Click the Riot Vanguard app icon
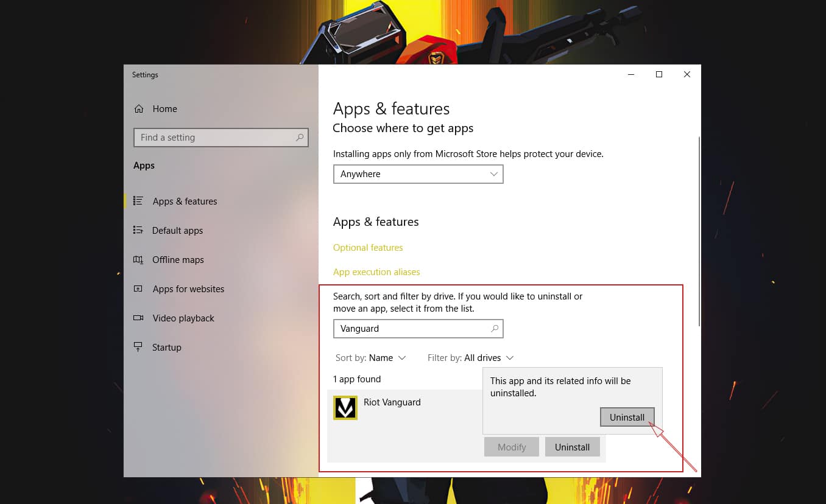 [345, 407]
